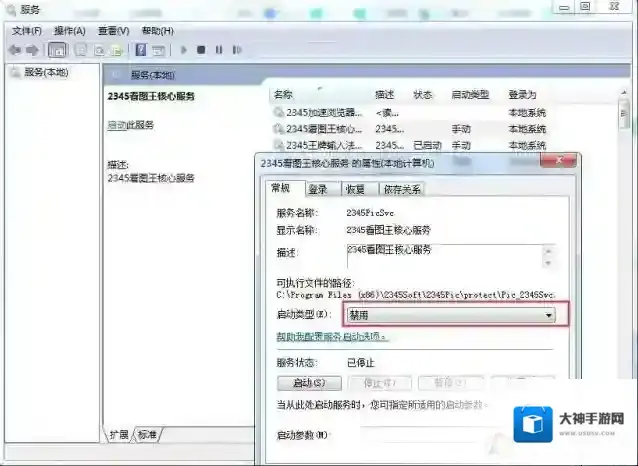638x466 pixels.
Task: Click the Pause service toolbar icon
Action: pyautogui.click(x=219, y=50)
